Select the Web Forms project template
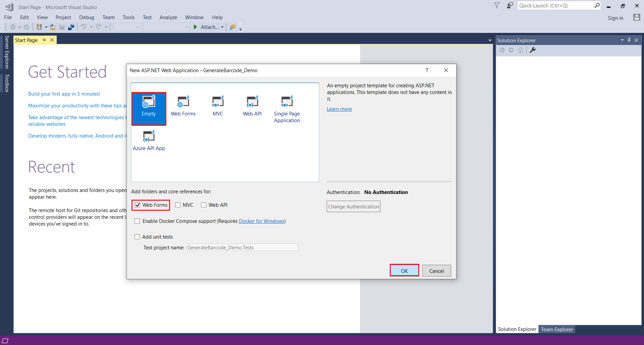The image size is (644, 345). pos(183,106)
